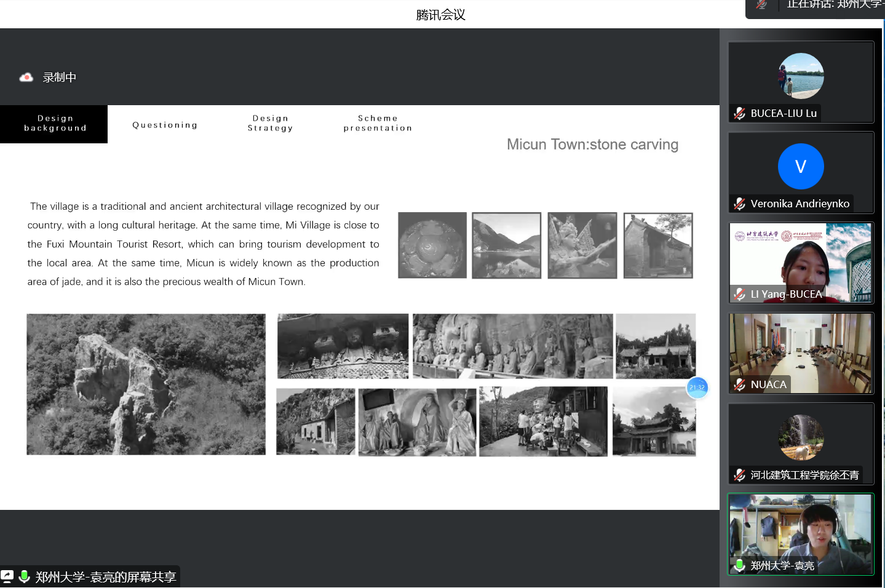This screenshot has height=588, width=885.
Task: Click the 录制中 recording status label
Action: pos(60,77)
